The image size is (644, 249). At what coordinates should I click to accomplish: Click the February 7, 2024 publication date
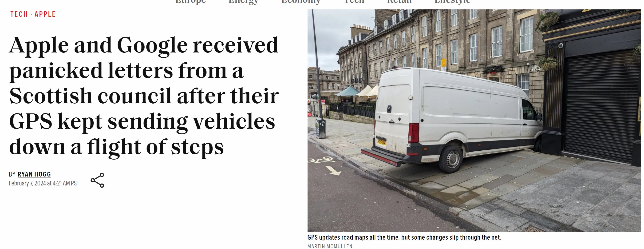(44, 183)
